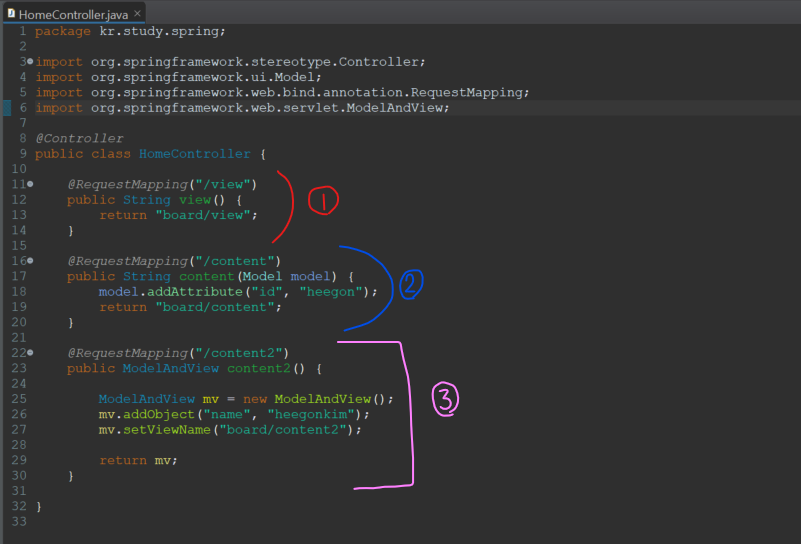Click the HomeController class name

pyautogui.click(x=195, y=154)
